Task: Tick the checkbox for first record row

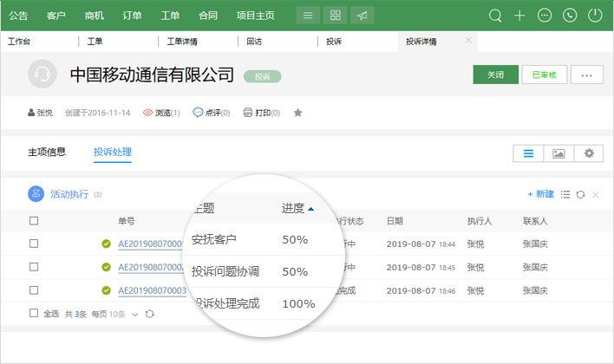Action: pyautogui.click(x=34, y=244)
